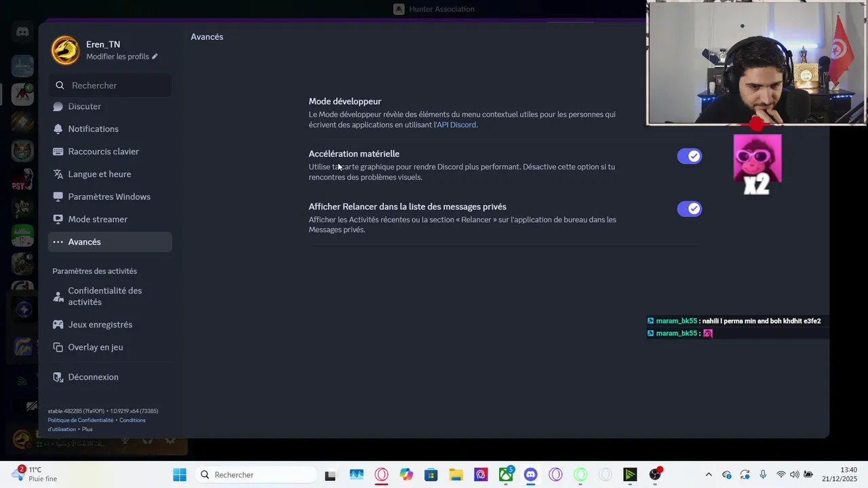Select the Avancés settings entry
This screenshot has width=868, height=488.
click(110, 242)
